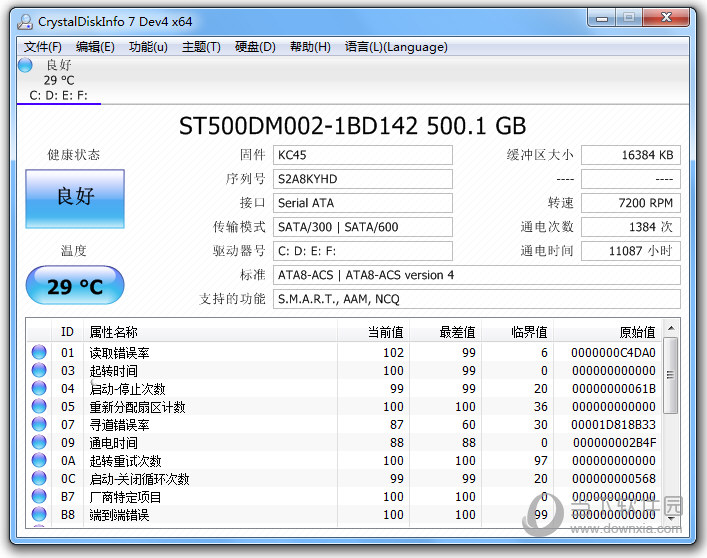707x558 pixels.
Task: Click the buffer size field 16384 KB
Action: (631, 155)
